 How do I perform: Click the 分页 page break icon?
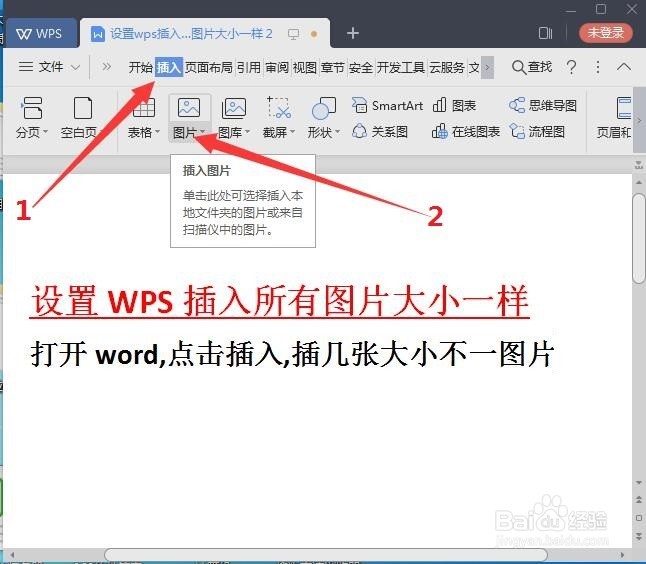(32, 108)
